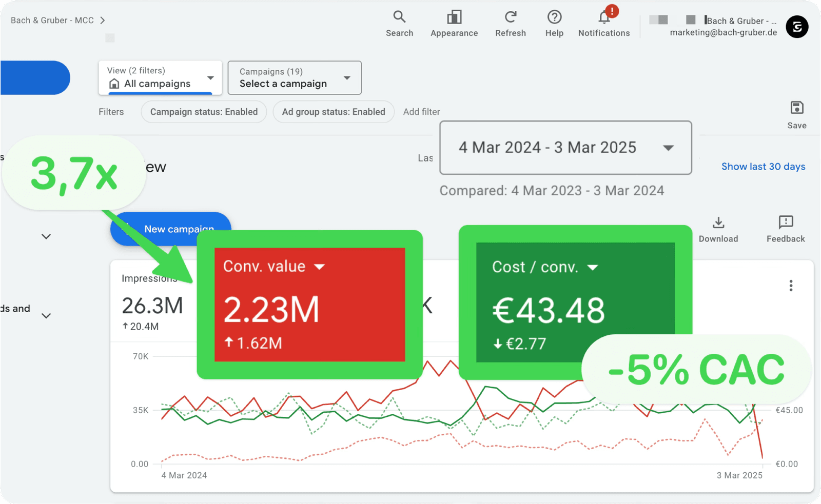Open the date range dropdown
821x504 pixels.
click(x=565, y=148)
